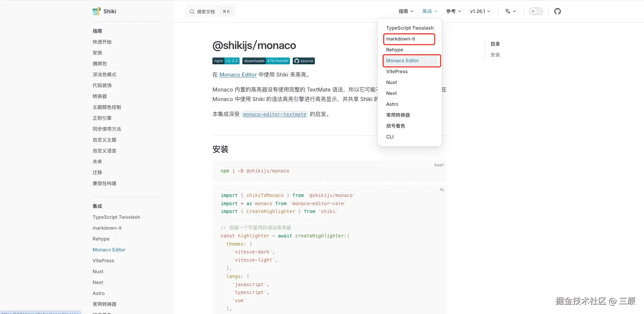Open the monaco-editor-textmate link
This screenshot has height=314, width=644.
(x=275, y=114)
